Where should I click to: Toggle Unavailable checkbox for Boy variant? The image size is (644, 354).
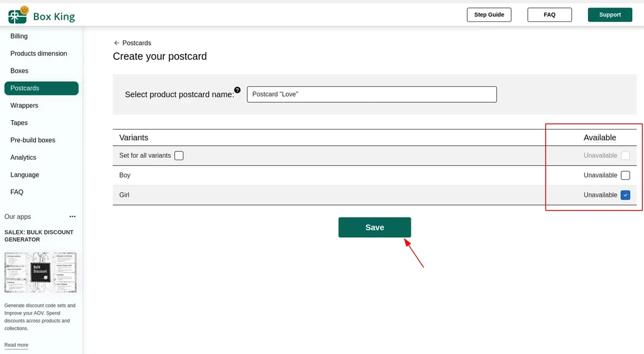[x=625, y=175]
